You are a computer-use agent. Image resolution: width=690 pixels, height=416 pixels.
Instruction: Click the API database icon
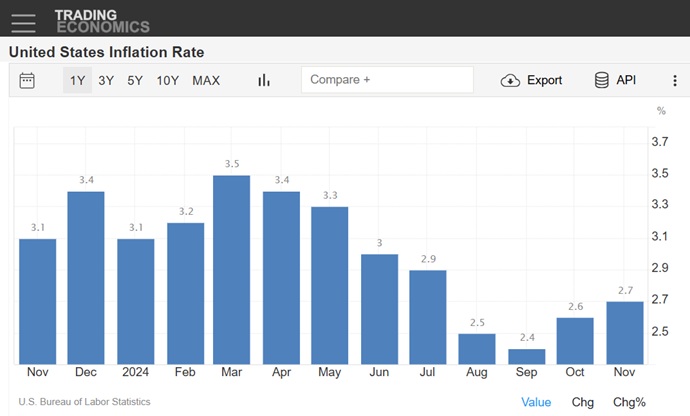602,80
